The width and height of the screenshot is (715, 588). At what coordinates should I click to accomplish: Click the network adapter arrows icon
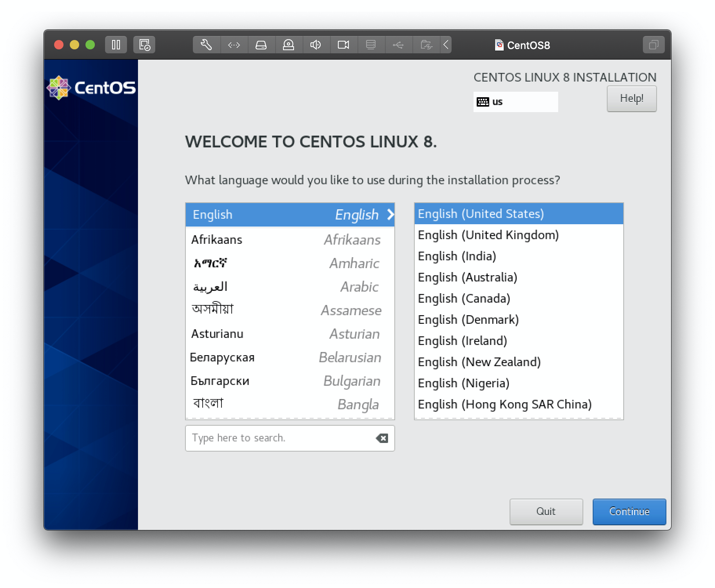[x=234, y=45]
